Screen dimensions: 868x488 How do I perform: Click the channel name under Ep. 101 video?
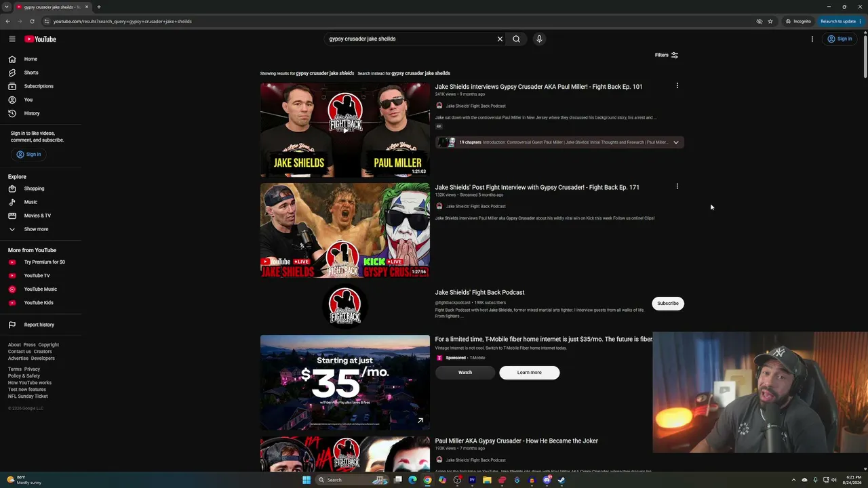point(476,106)
